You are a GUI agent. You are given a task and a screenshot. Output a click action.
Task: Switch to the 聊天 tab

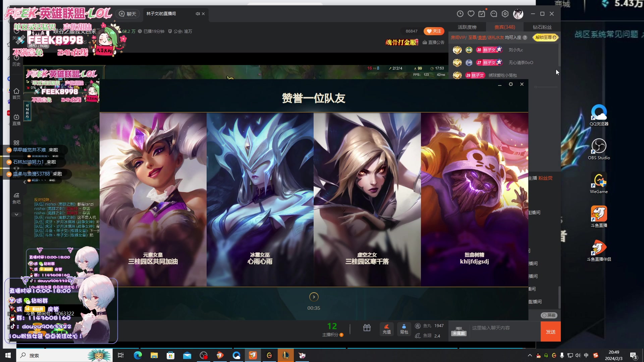(128, 14)
